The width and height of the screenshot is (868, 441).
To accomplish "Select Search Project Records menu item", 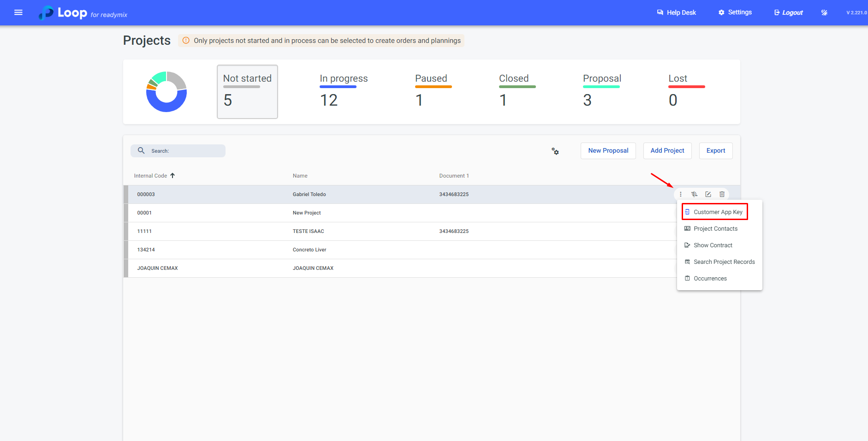I will (724, 262).
